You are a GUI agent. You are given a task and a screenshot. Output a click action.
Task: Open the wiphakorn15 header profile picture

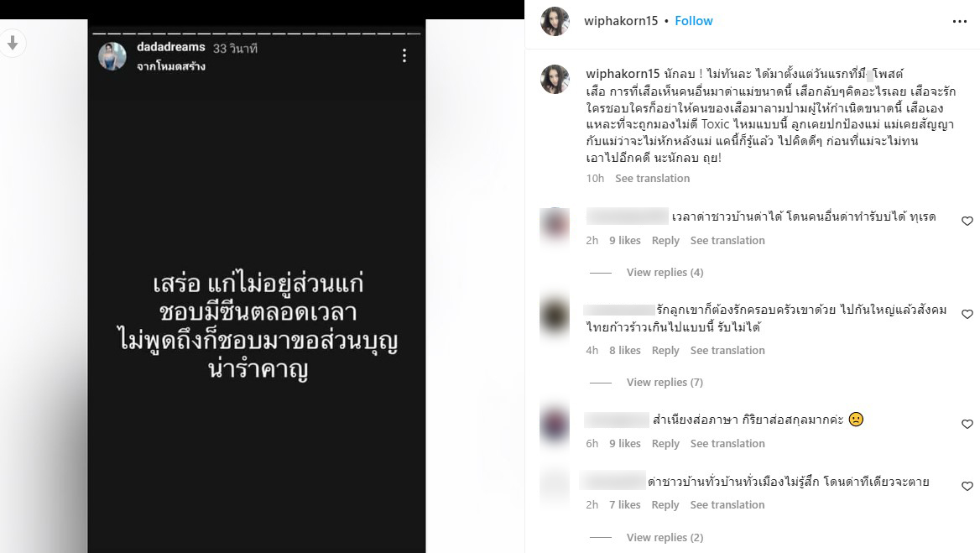pos(555,21)
